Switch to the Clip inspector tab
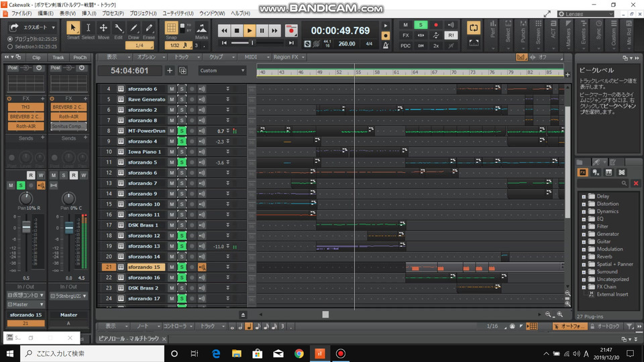The width and height of the screenshot is (644, 362). pos(36,58)
